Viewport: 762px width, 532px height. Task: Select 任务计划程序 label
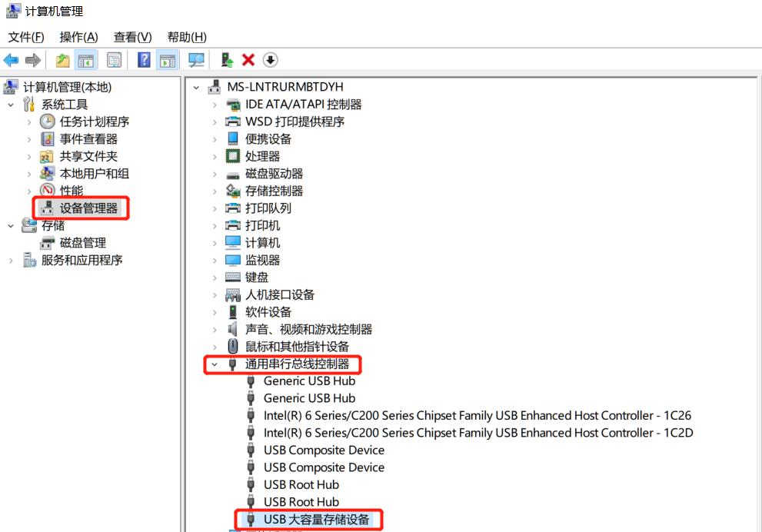95,121
